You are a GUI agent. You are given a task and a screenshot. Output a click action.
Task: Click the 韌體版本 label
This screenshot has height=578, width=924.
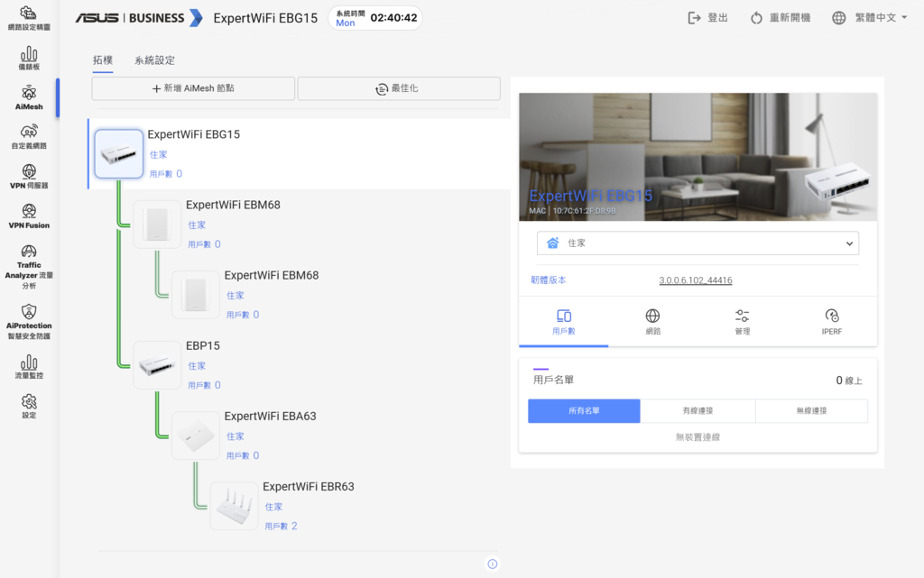[548, 280]
